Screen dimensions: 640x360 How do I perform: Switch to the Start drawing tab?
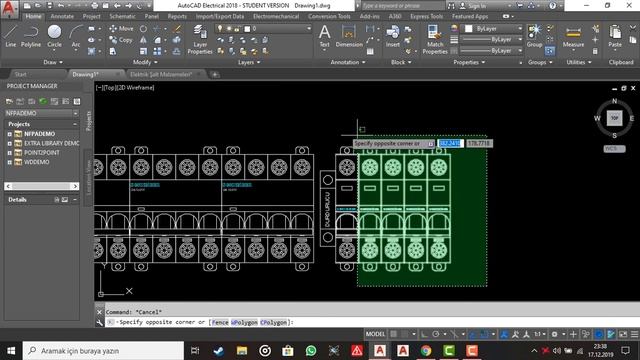pos(20,74)
